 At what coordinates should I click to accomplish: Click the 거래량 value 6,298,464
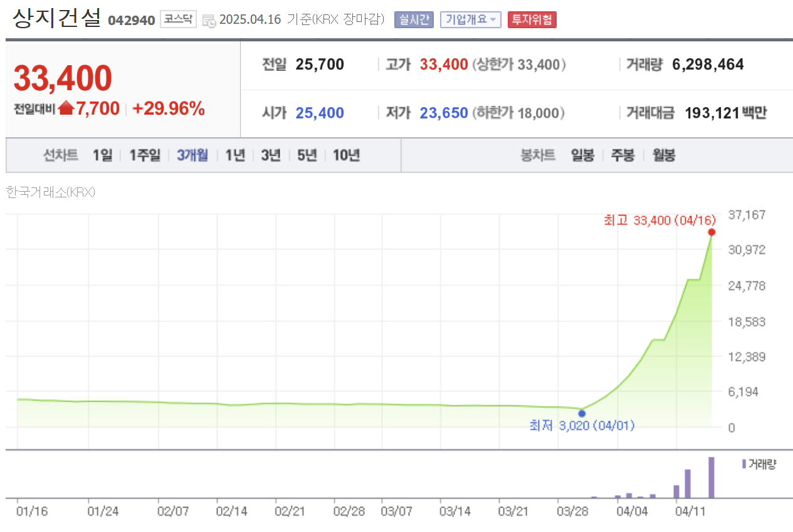[x=708, y=64]
